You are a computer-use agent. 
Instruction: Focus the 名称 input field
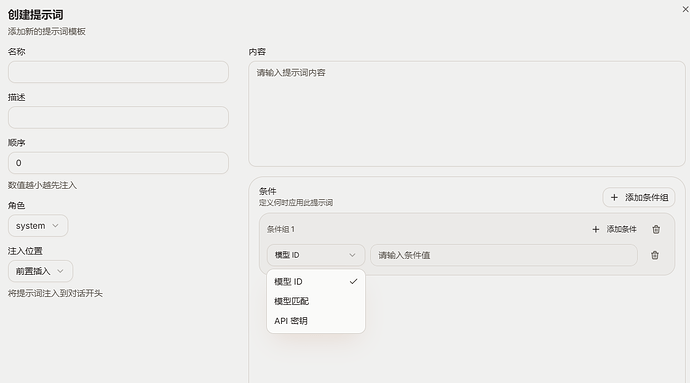(118, 72)
